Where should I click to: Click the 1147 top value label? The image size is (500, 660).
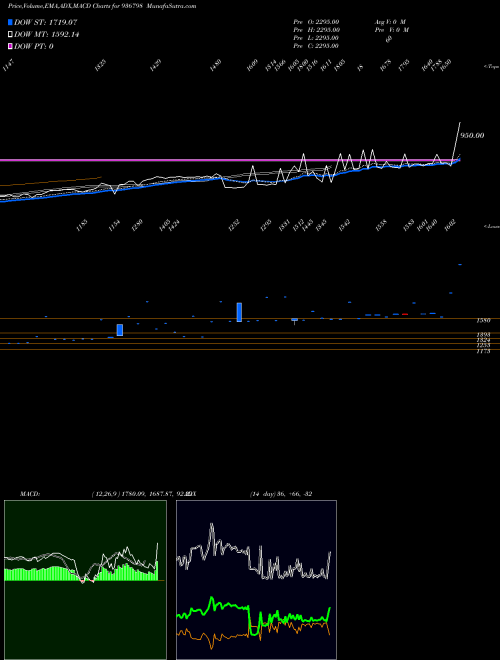pos(8,65)
